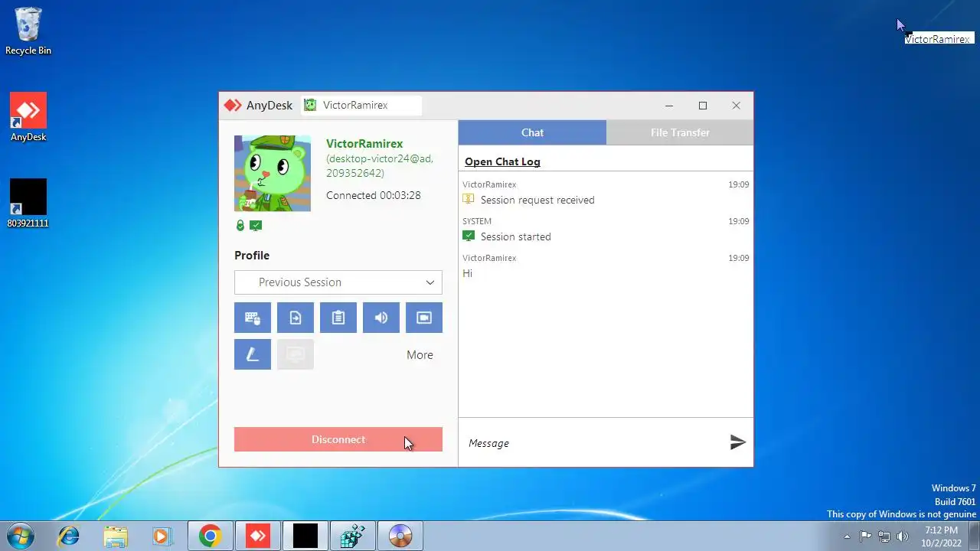Viewport: 980px width, 551px height.
Task: Open the Windows Start menu
Action: click(x=21, y=536)
